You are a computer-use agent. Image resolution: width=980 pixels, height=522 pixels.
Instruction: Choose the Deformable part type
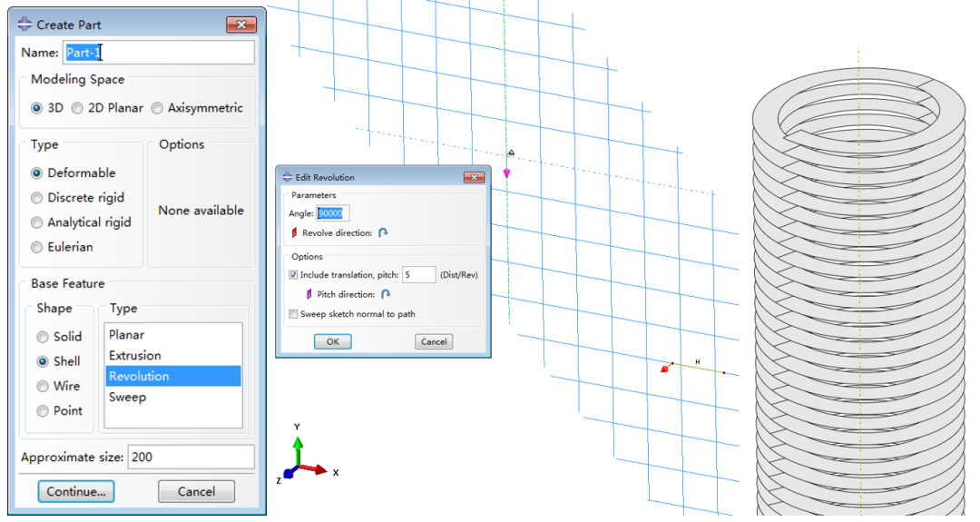37,173
